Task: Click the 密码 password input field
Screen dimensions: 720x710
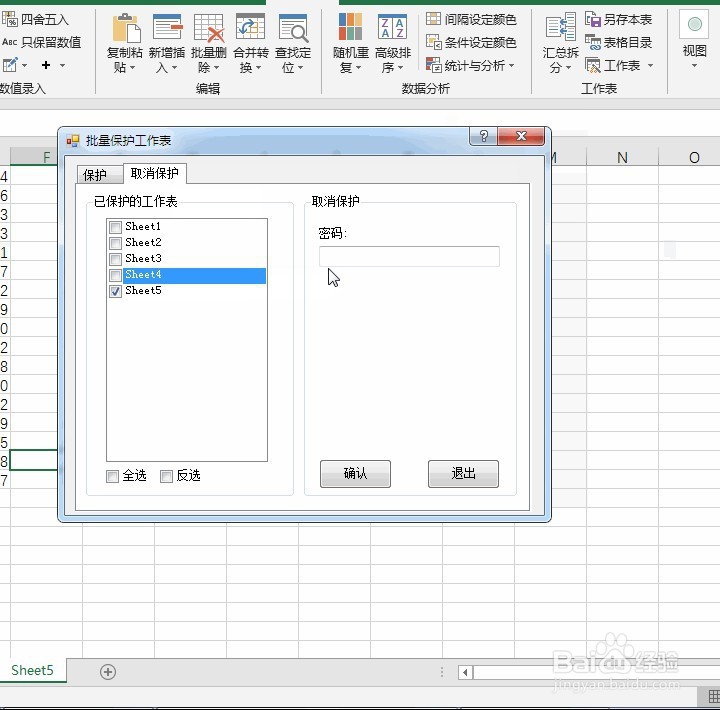Action: (x=409, y=256)
